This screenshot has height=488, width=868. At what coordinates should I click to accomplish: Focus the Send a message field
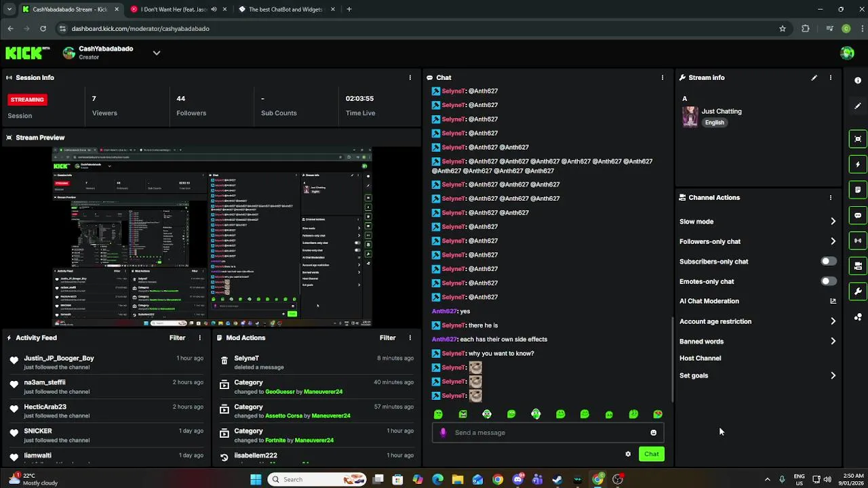pyautogui.click(x=548, y=432)
